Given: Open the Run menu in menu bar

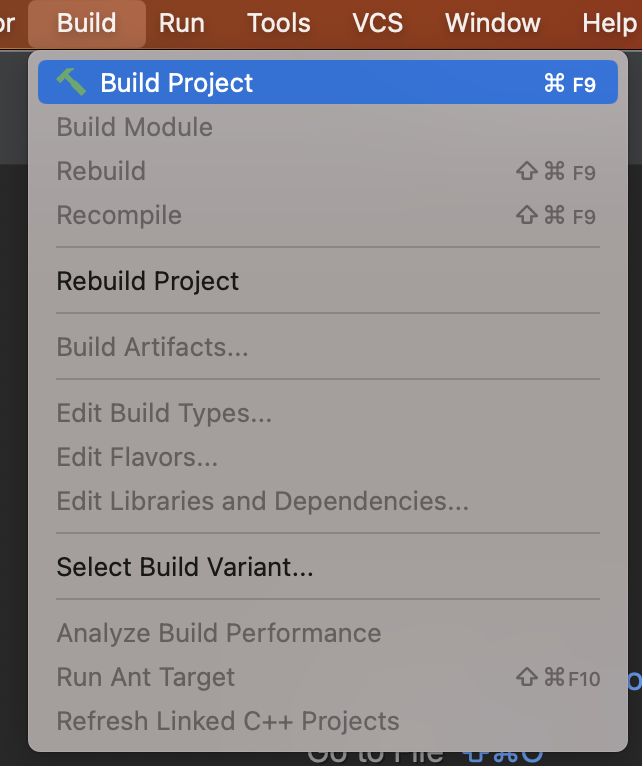Looking at the screenshot, I should 181,22.
